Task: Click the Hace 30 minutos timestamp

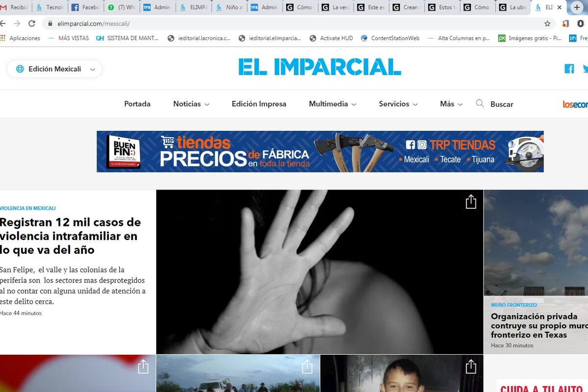Action: (512, 345)
